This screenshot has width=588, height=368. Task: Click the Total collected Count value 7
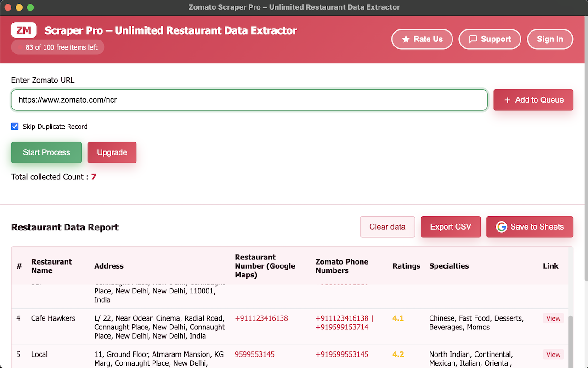(94, 177)
